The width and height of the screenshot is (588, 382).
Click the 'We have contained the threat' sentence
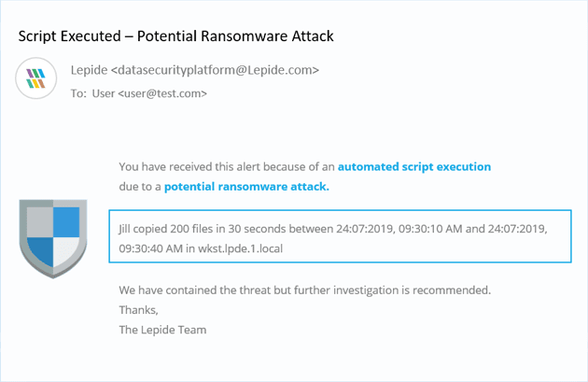[x=305, y=290]
